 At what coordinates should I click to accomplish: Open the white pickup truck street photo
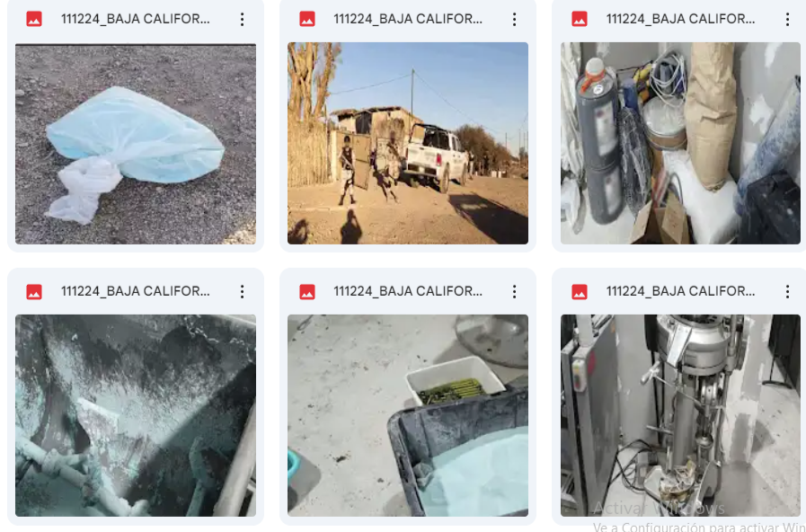point(408,144)
